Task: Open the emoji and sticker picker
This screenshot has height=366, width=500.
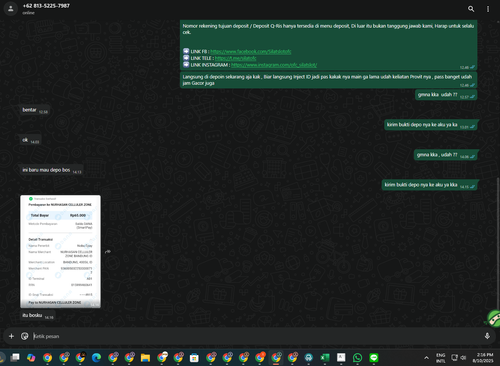Action: [25, 336]
